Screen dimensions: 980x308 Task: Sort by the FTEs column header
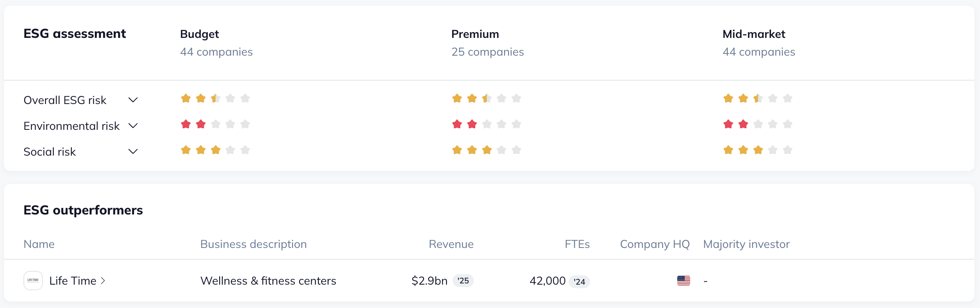577,244
